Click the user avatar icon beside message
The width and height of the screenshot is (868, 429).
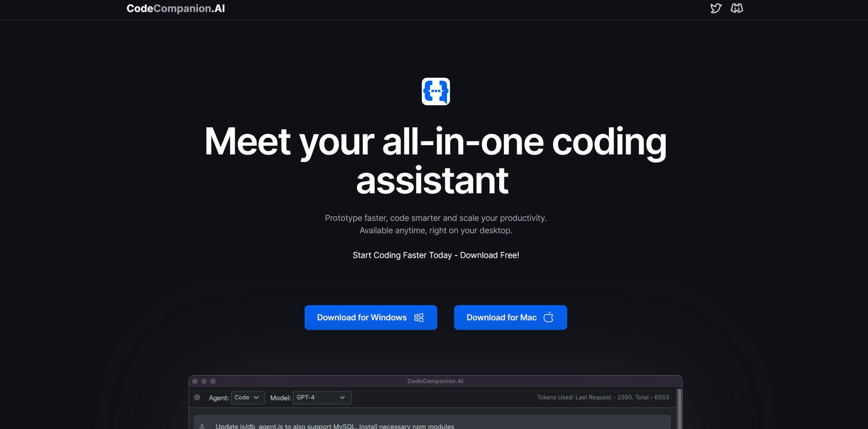coord(202,426)
